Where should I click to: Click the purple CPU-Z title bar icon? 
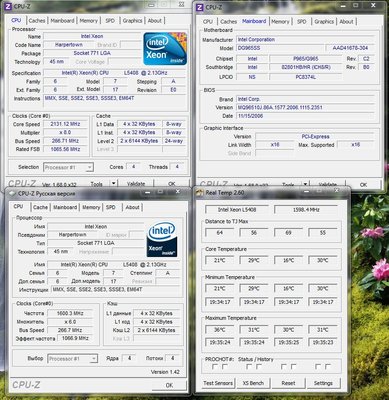pyautogui.click(x=8, y=6)
